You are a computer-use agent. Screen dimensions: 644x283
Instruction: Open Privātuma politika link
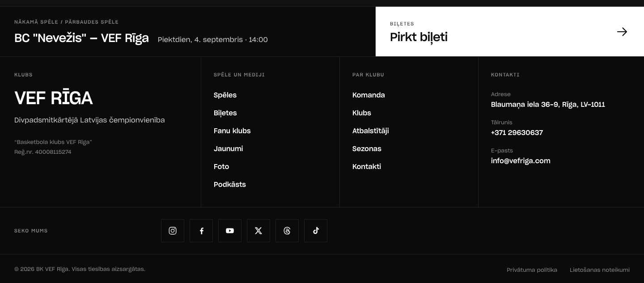point(532,270)
